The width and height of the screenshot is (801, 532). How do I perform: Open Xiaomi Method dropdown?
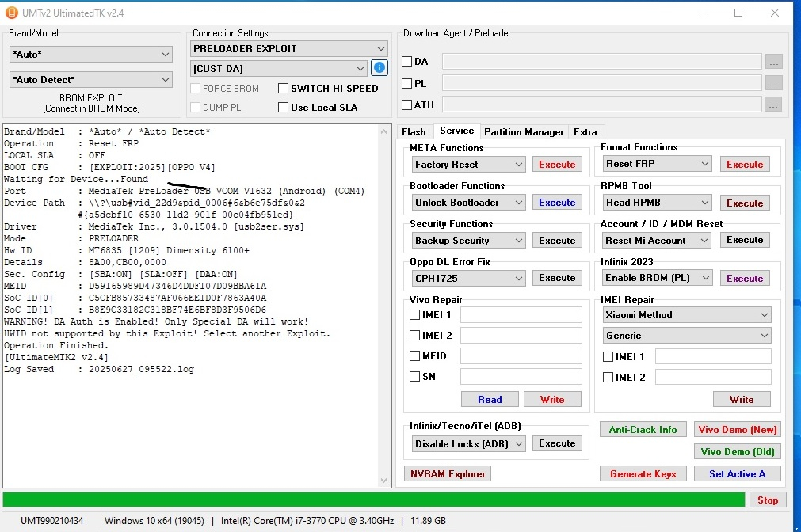click(x=687, y=315)
